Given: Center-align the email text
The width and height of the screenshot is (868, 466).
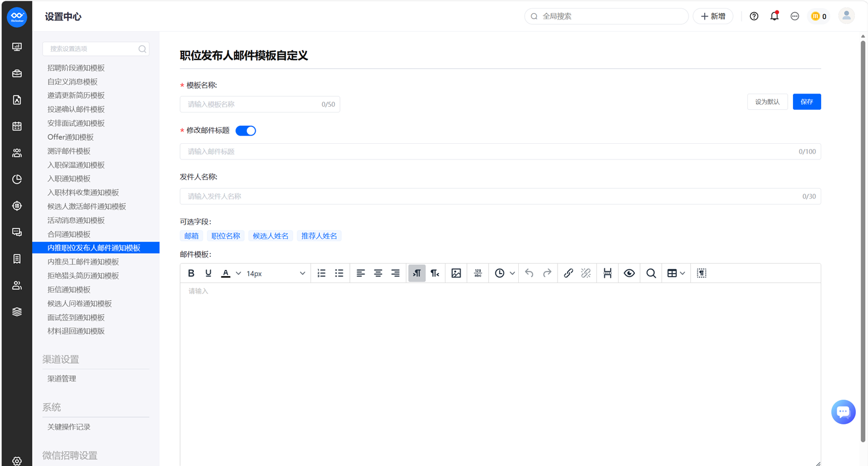Looking at the screenshot, I should (x=378, y=273).
